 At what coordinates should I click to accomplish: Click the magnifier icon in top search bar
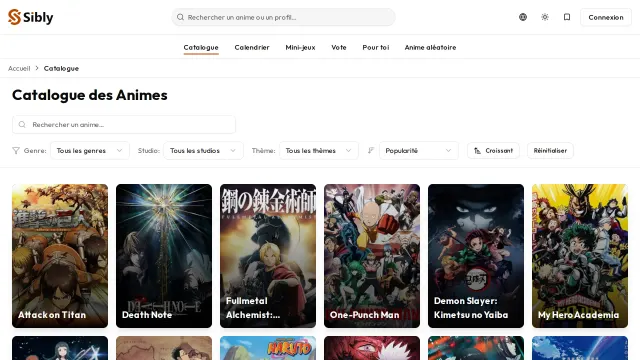click(x=180, y=17)
